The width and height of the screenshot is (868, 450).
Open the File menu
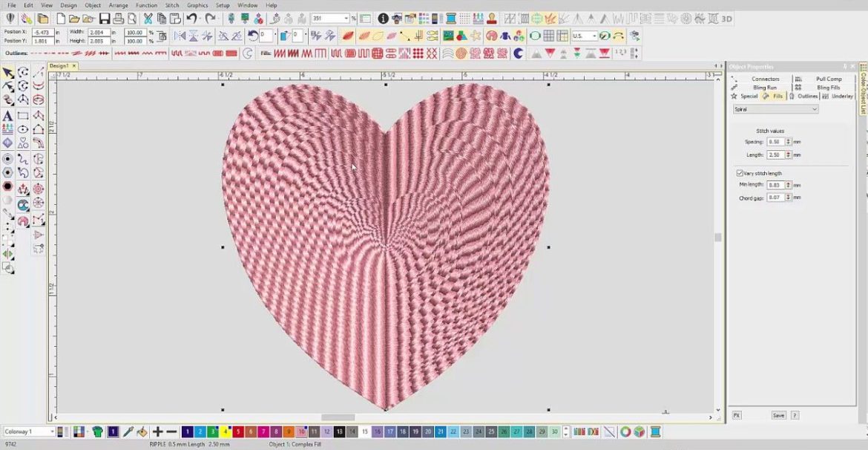tap(12, 5)
